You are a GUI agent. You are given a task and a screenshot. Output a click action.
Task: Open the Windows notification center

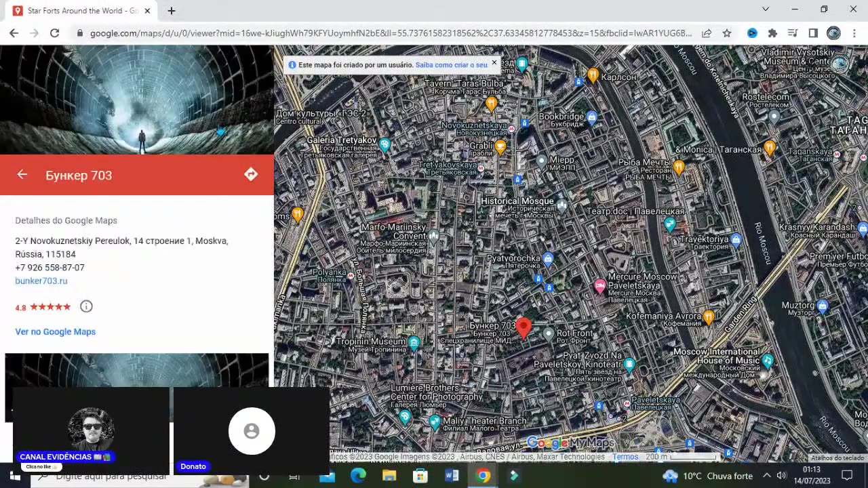(846, 476)
